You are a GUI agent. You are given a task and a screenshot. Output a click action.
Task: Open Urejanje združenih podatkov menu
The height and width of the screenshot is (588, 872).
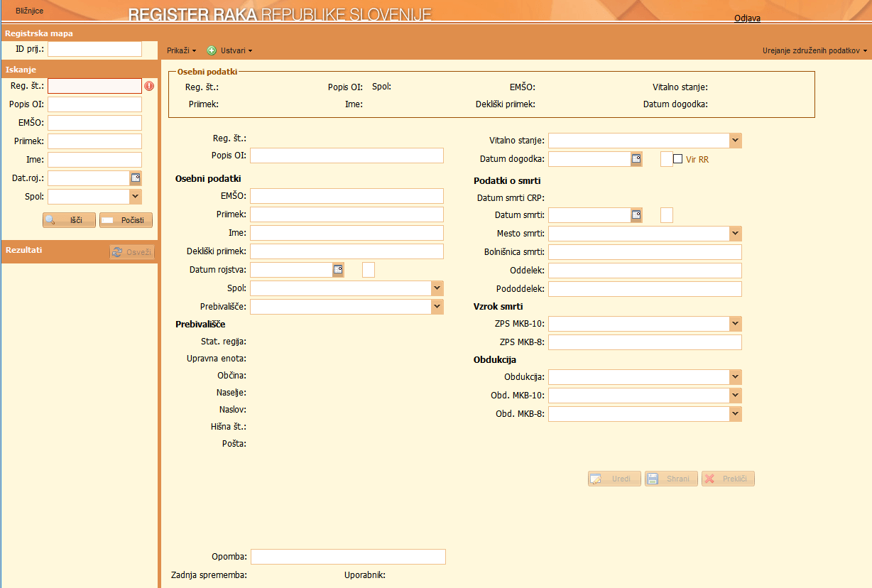(x=815, y=51)
